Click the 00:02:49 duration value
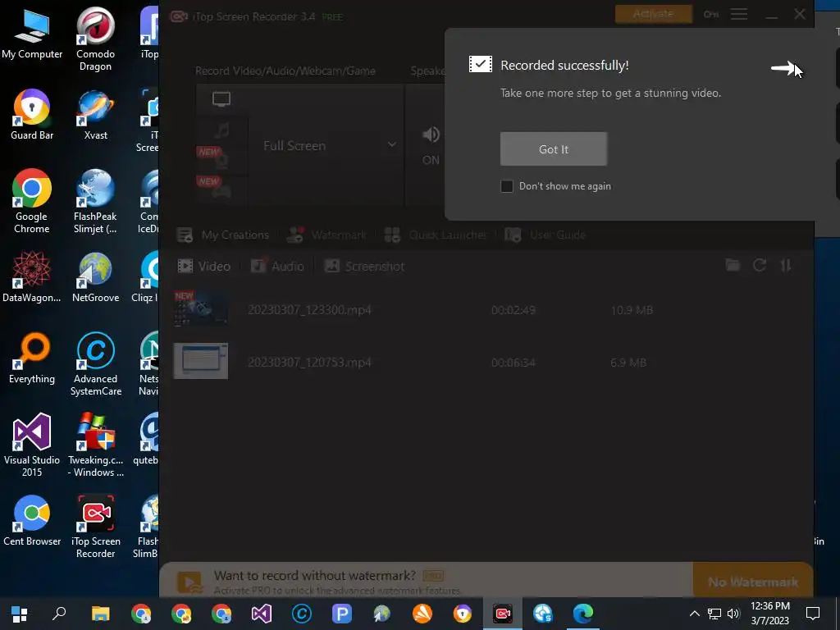 pos(514,310)
